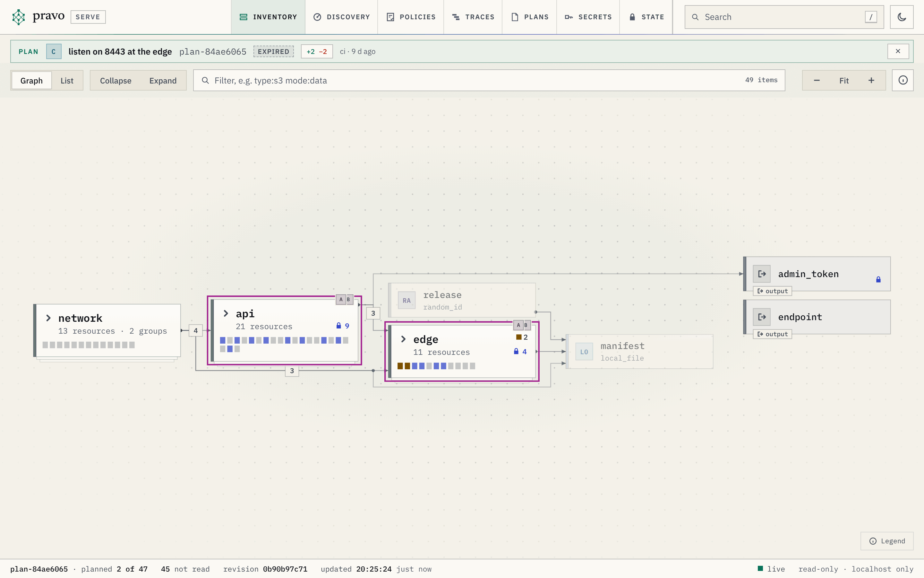Expand the edge group chevron
The height and width of the screenshot is (578, 924).
click(403, 339)
